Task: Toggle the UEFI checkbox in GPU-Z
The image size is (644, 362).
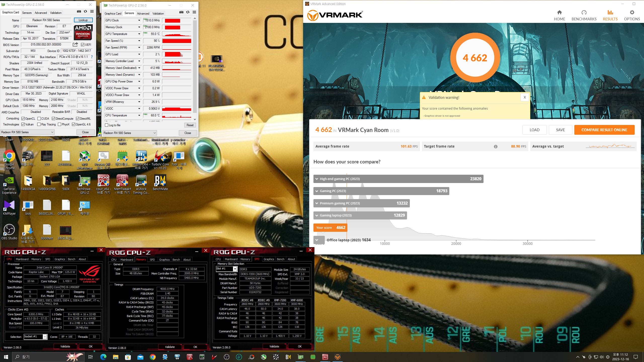Action: pos(83,45)
